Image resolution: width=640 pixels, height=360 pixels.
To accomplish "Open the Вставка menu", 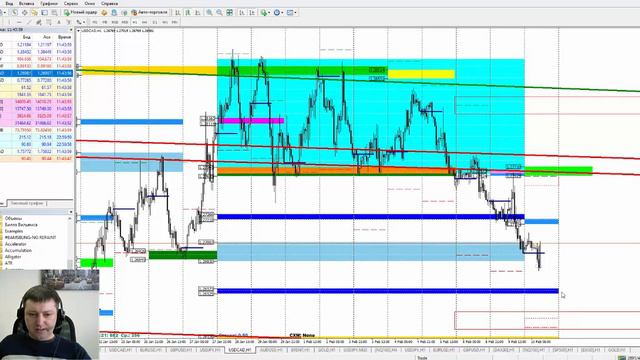I will tap(27, 4).
